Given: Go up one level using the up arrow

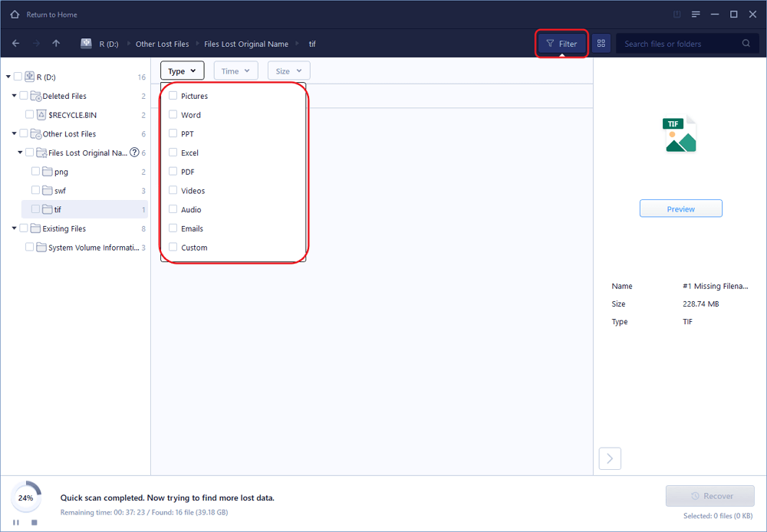Looking at the screenshot, I should tap(55, 44).
